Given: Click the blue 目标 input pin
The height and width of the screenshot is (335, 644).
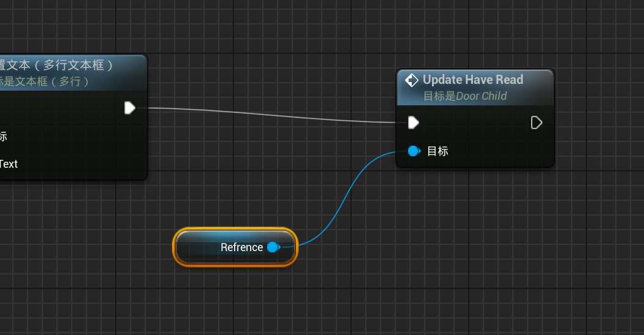Looking at the screenshot, I should (x=414, y=151).
